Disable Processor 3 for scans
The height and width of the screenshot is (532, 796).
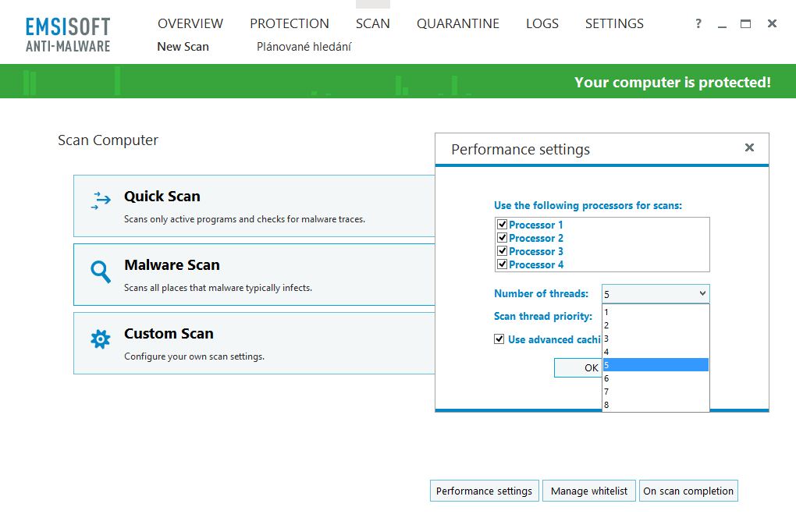click(x=503, y=251)
